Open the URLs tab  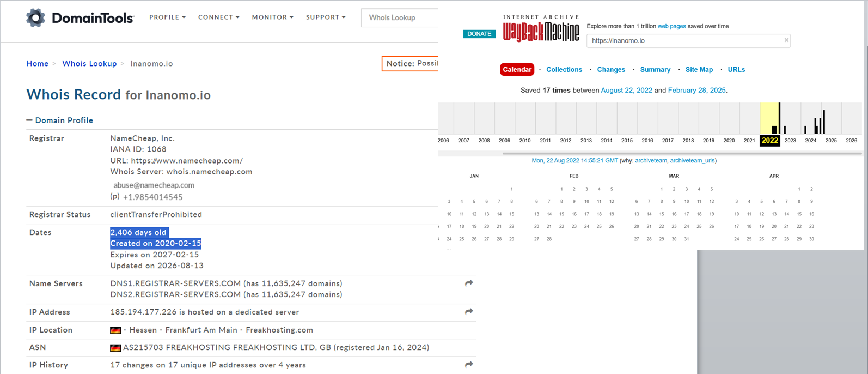[736, 70]
